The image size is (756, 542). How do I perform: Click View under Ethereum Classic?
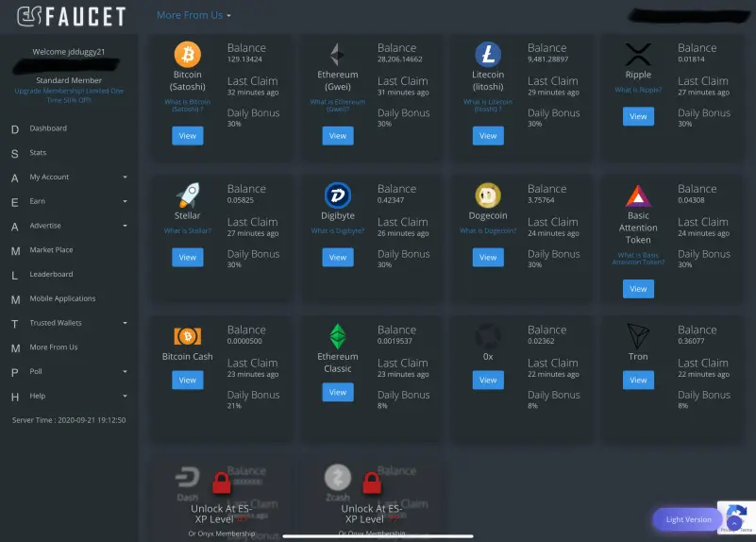[338, 392]
